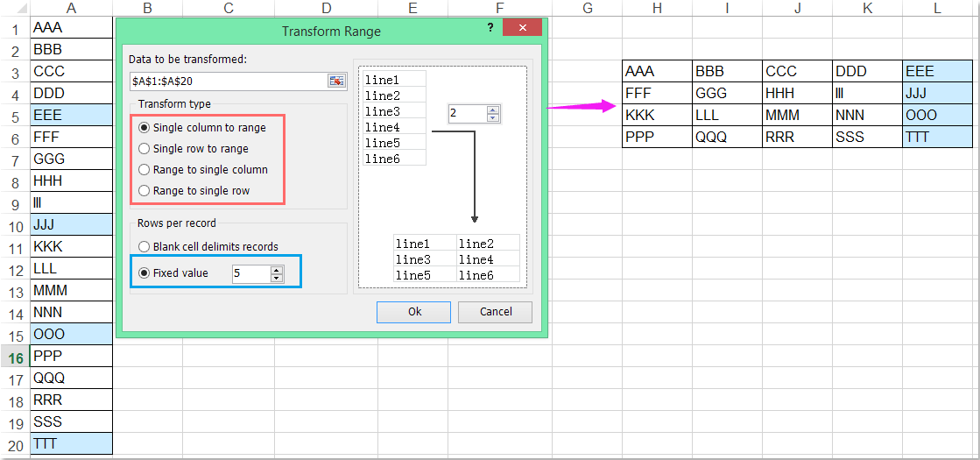
Task: Decrease Fixed value with down spinner arrow
Action: click(x=277, y=278)
